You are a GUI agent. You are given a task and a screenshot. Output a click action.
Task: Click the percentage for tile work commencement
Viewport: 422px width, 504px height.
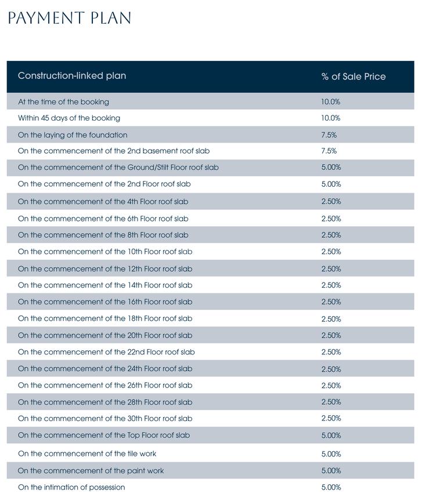331,454
